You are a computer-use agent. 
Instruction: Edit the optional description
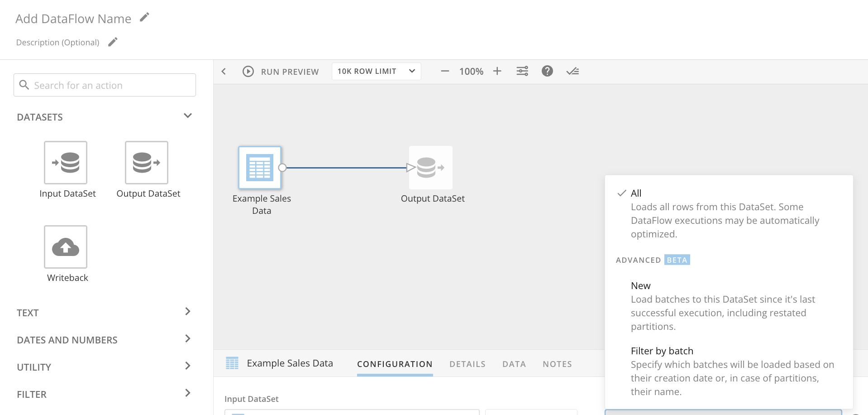[113, 42]
